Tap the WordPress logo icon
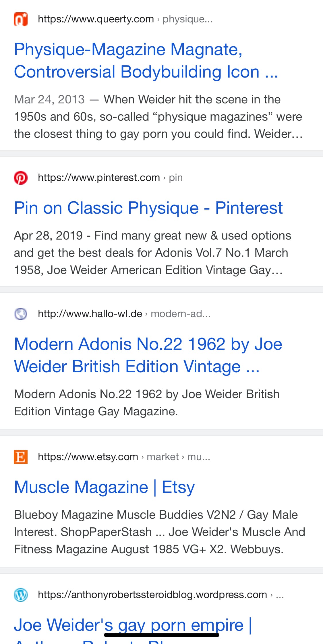323x644 pixels. (21, 595)
